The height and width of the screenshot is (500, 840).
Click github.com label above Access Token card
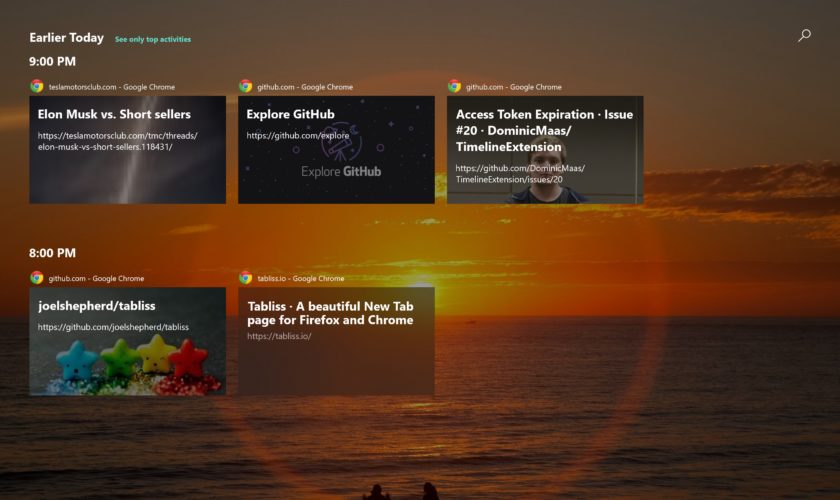coord(514,87)
